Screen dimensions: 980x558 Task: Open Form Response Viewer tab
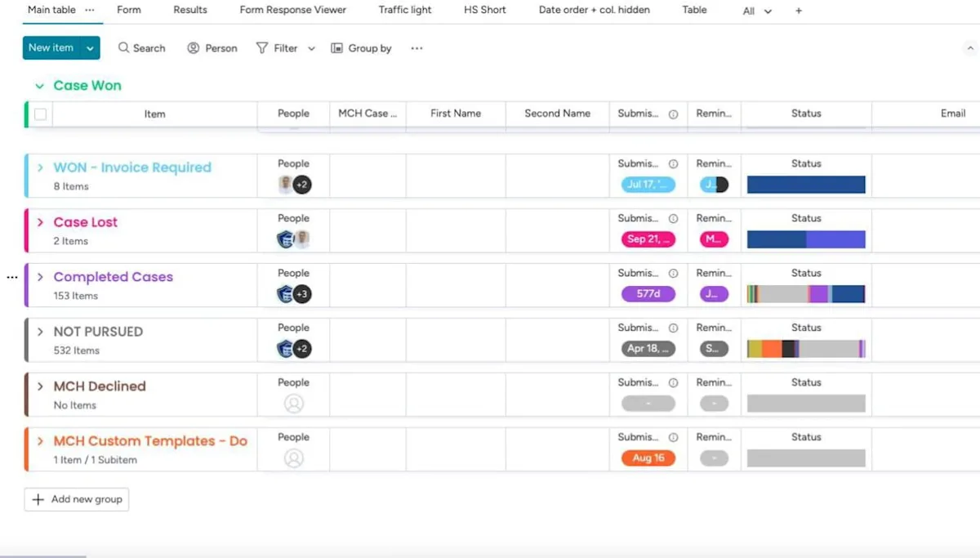tap(293, 10)
